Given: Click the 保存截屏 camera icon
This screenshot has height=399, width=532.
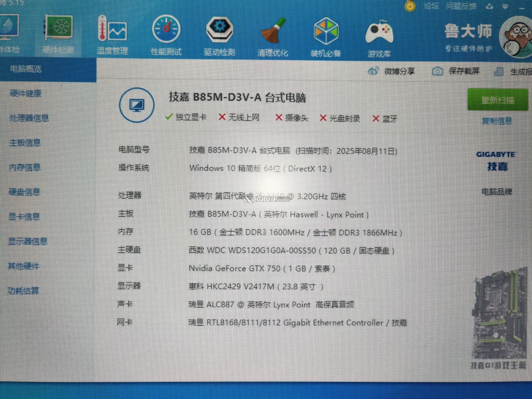Looking at the screenshot, I should (x=437, y=71).
